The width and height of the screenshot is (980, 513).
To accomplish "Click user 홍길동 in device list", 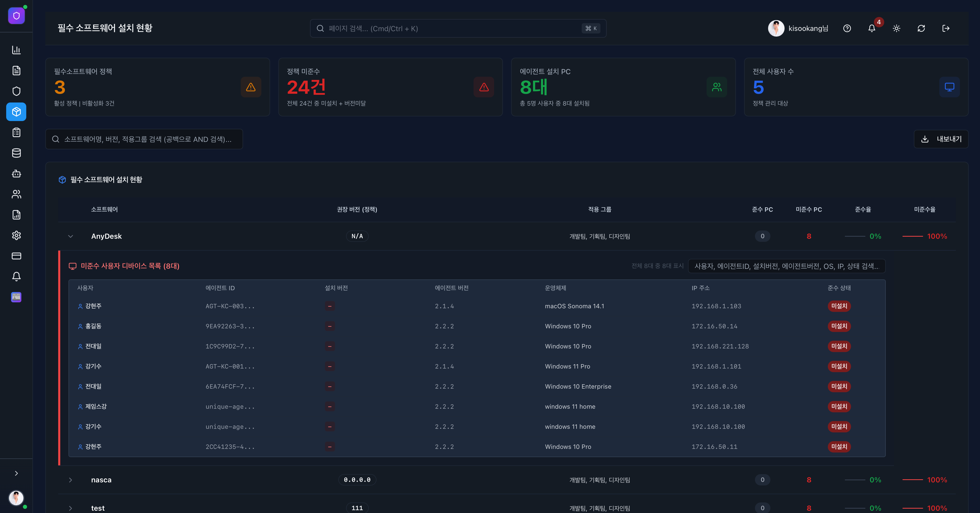I will coord(93,326).
